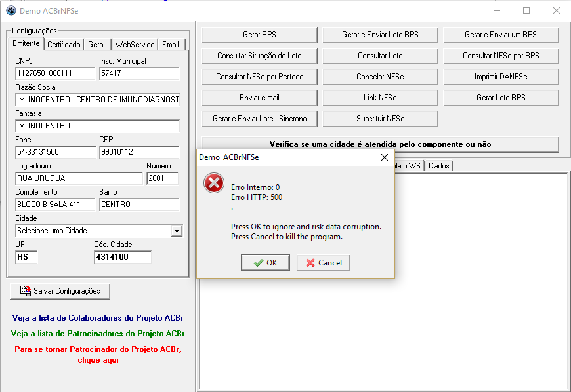This screenshot has width=571, height=392.
Task: Minimize the Demo ACBrNFSe window
Action: pyautogui.click(x=497, y=10)
